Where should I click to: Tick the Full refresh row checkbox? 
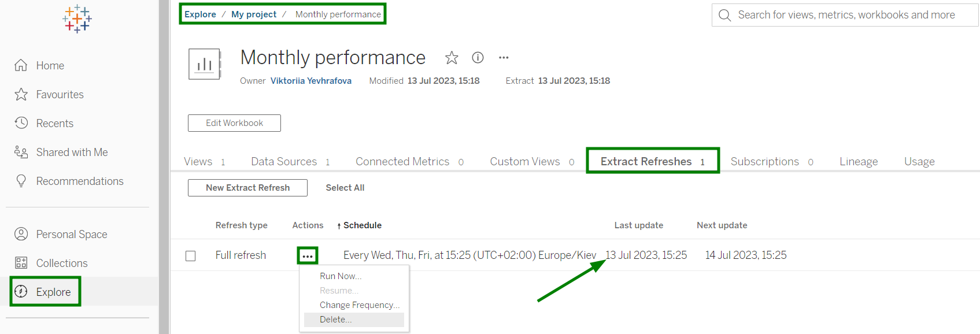pyautogui.click(x=191, y=256)
